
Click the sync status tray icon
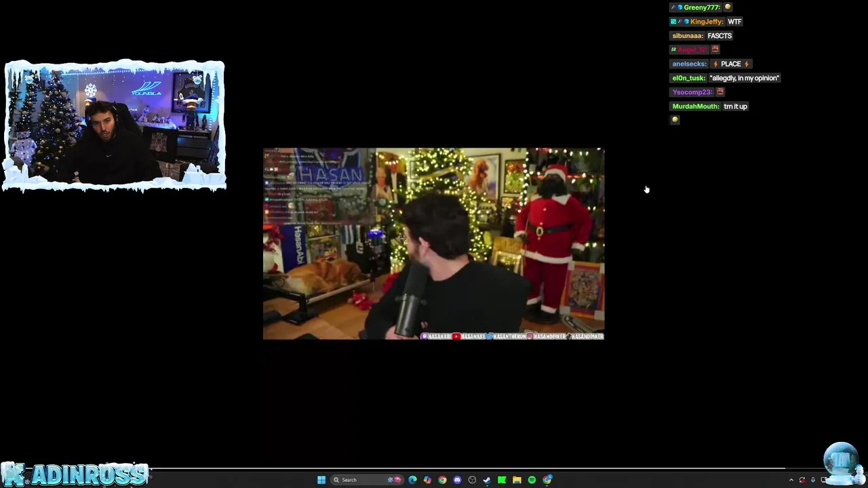[802, 480]
